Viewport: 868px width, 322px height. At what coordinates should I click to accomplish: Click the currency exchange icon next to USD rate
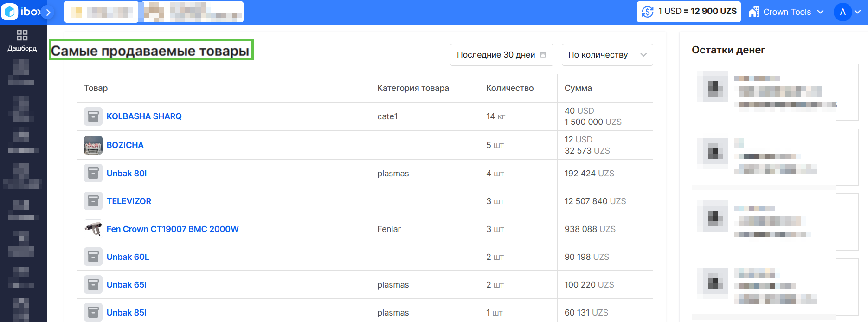tap(648, 12)
